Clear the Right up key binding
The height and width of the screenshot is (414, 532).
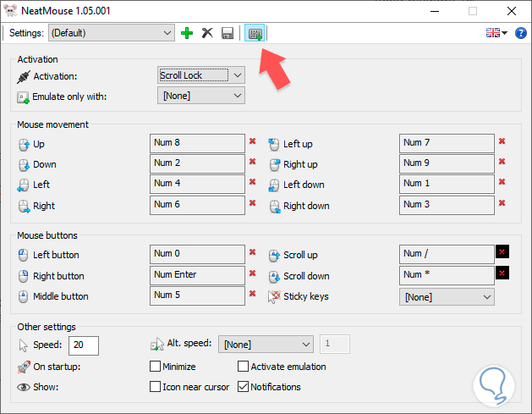click(502, 162)
